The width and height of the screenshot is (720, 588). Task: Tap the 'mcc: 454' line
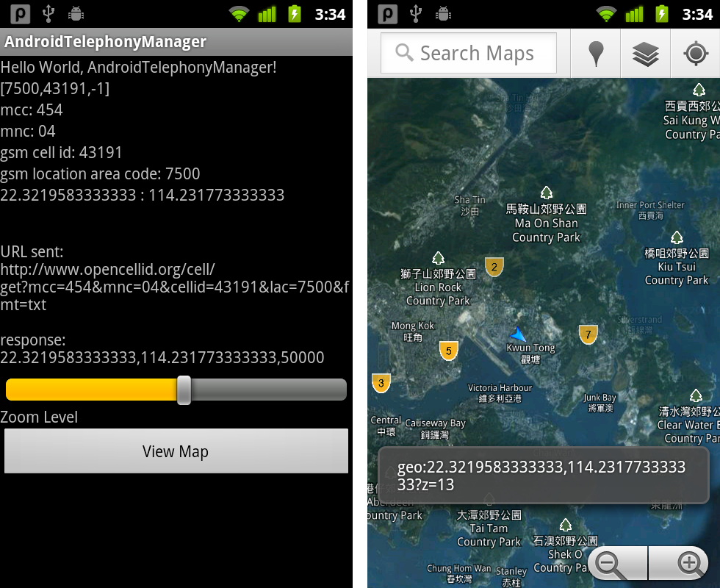31,110
